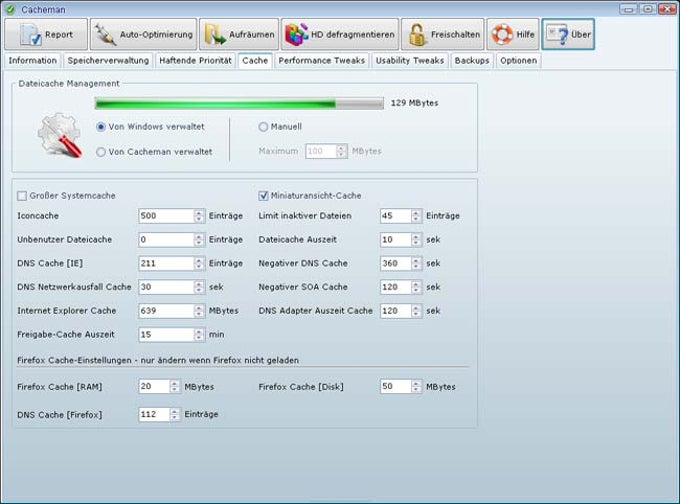
Task: Click the Iconcache value field
Action: [167, 216]
